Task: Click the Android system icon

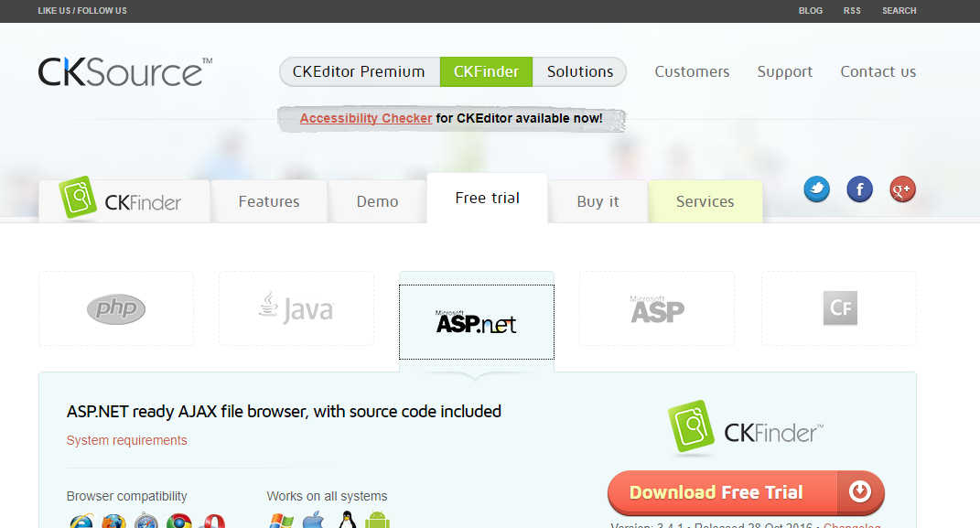Action: [378, 520]
